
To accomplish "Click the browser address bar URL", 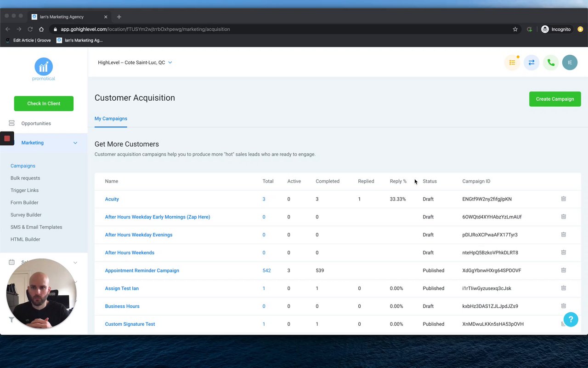I will [x=145, y=29].
